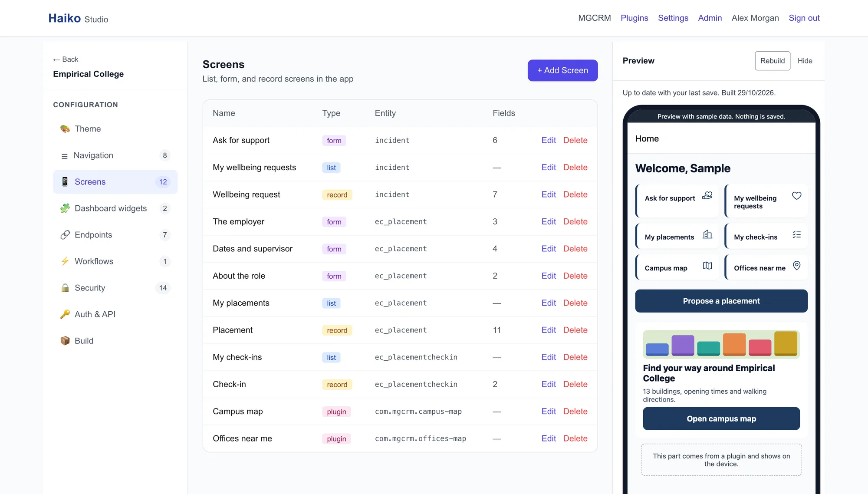The width and height of the screenshot is (868, 494).
Task: Click Sign out link
Action: click(804, 18)
